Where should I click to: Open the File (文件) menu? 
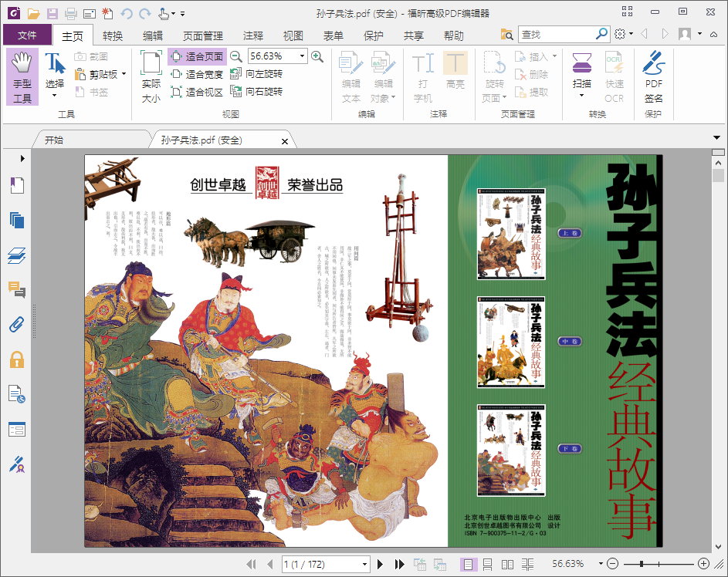pyautogui.click(x=27, y=35)
